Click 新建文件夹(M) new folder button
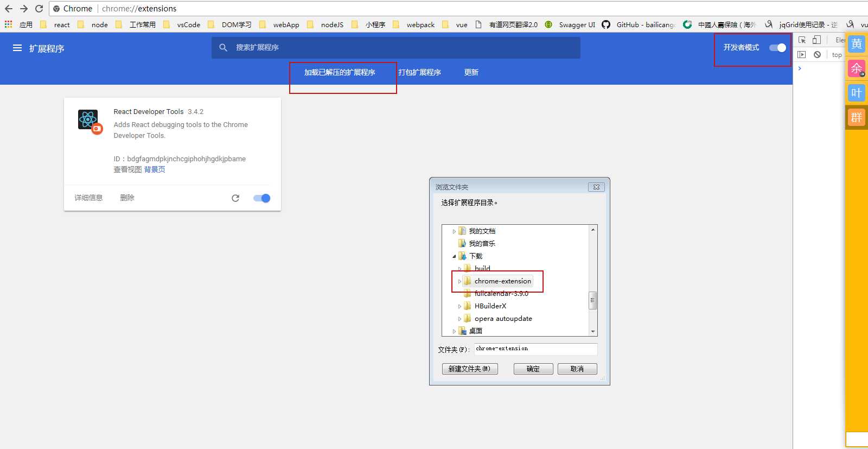Viewport: 868px width, 449px height. coord(470,369)
